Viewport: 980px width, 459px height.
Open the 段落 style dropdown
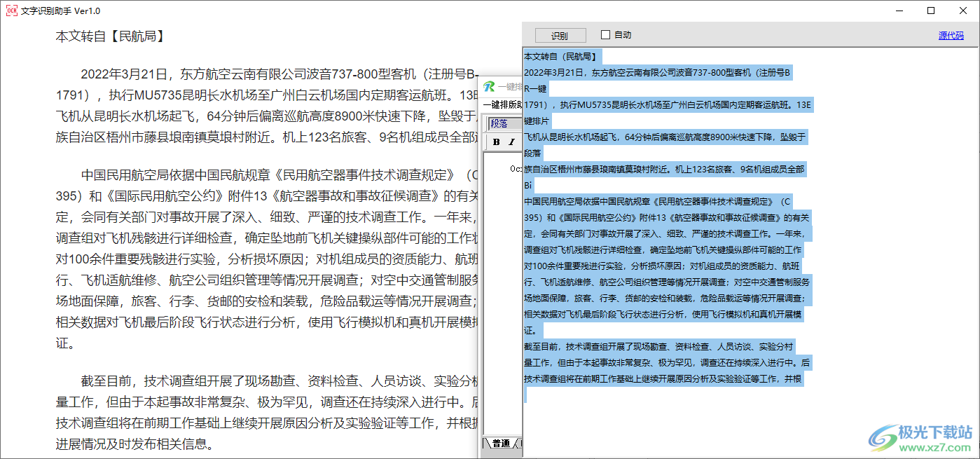tap(497, 124)
